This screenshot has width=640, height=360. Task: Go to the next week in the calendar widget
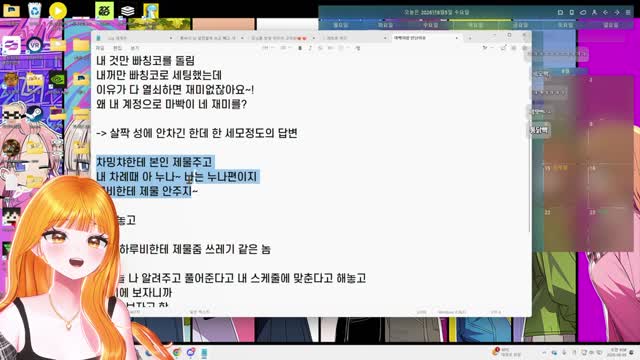point(617,13)
